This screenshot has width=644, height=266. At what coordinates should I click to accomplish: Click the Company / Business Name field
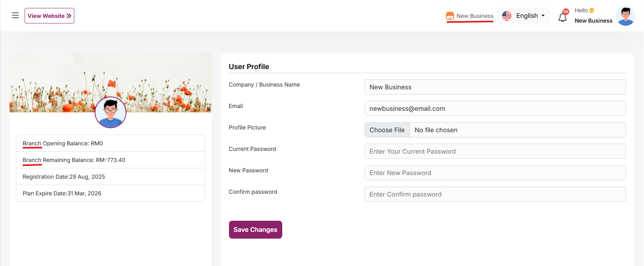coord(495,87)
